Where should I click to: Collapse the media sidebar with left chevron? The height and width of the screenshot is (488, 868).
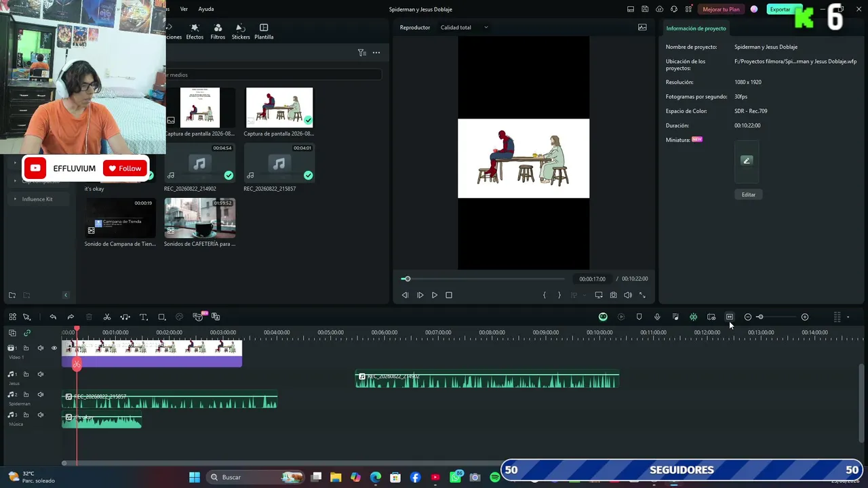[66, 295]
